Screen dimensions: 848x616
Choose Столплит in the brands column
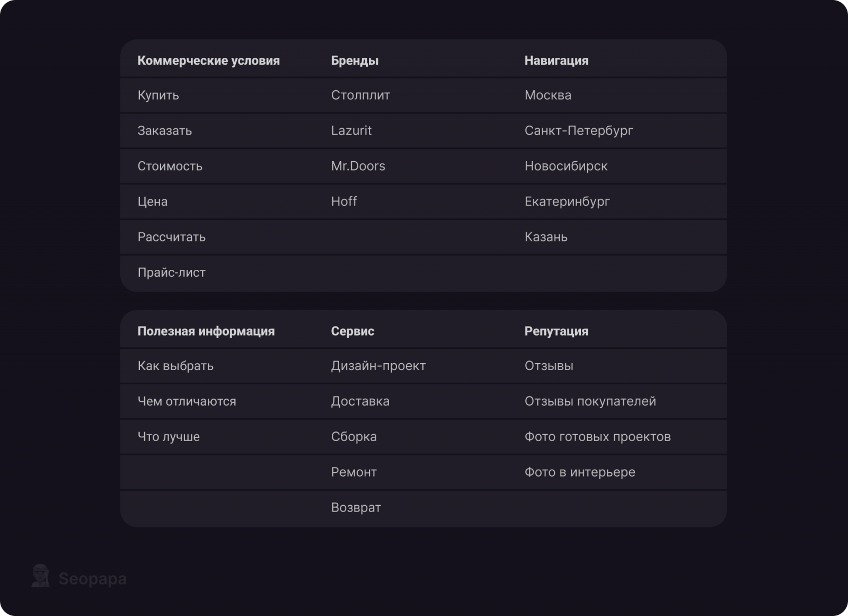360,95
